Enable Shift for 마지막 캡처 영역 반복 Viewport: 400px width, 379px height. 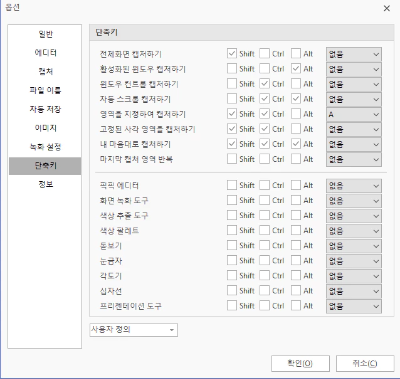(x=232, y=159)
